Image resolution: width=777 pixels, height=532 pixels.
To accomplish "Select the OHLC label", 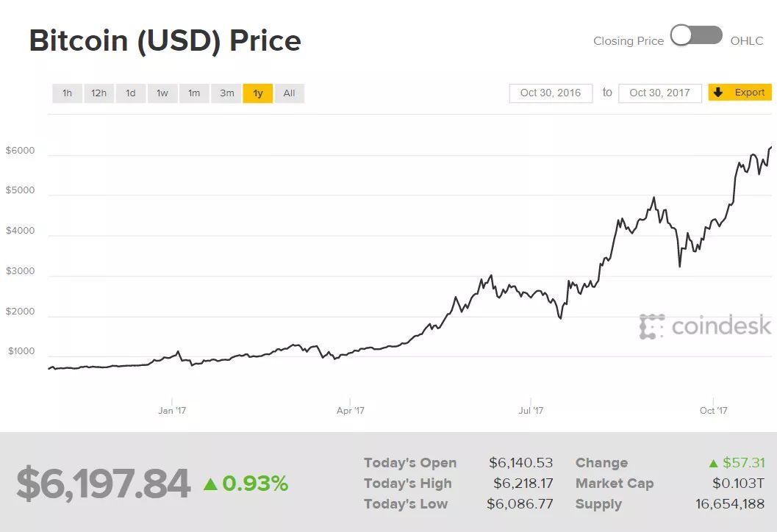I will (x=746, y=41).
